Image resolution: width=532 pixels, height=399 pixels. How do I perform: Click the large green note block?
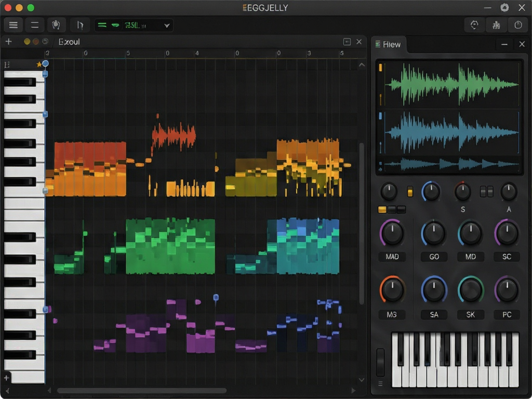click(170, 246)
